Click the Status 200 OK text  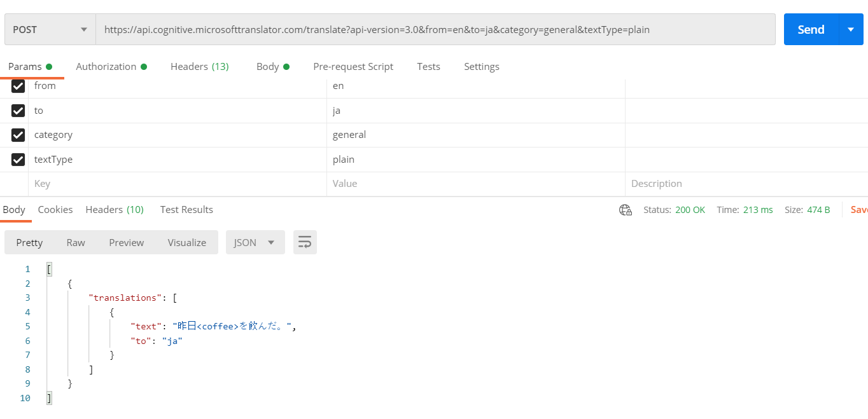coord(674,210)
